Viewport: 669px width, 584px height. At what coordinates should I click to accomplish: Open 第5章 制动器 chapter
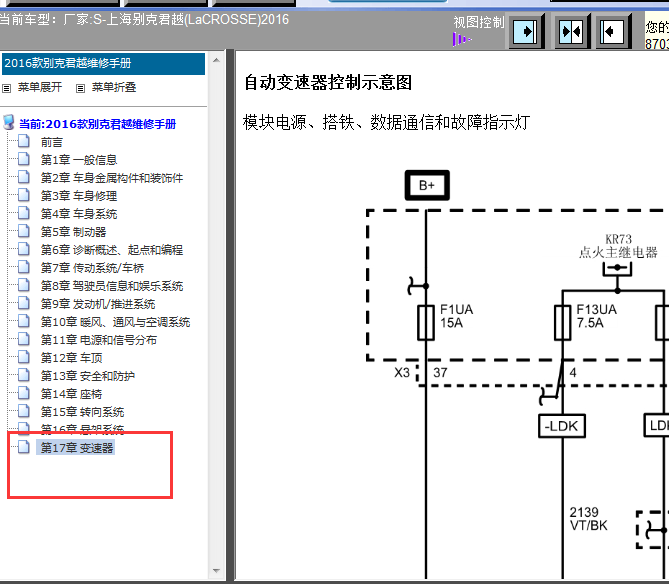click(x=73, y=232)
